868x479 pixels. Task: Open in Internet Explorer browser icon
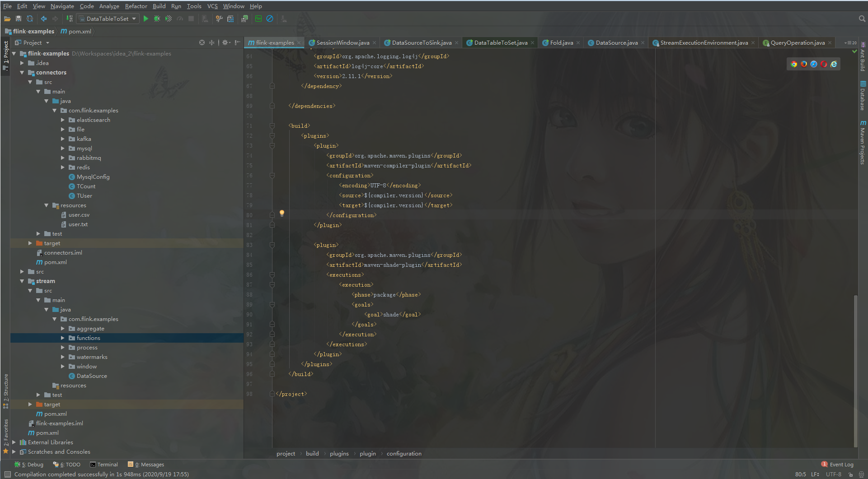pyautogui.click(x=834, y=64)
